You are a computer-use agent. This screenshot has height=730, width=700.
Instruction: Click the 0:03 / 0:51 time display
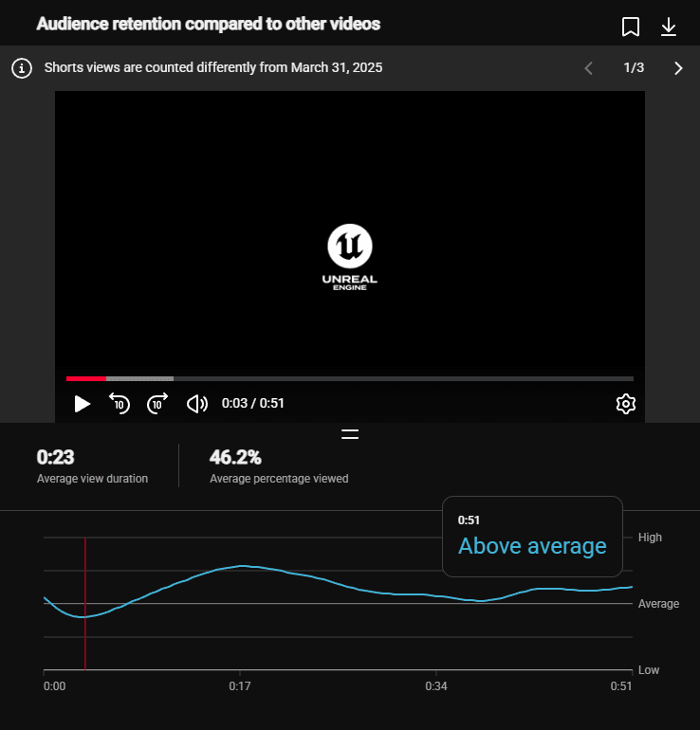(253, 403)
